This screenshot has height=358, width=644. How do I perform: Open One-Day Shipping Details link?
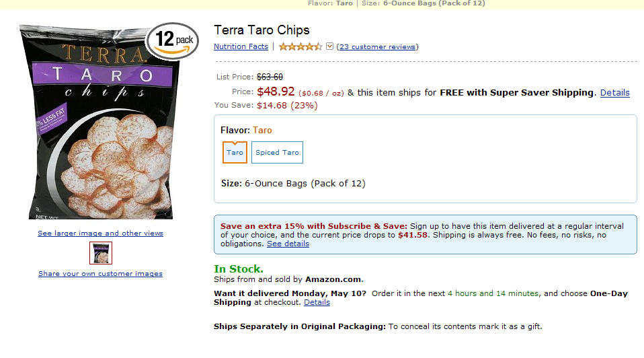coord(317,303)
